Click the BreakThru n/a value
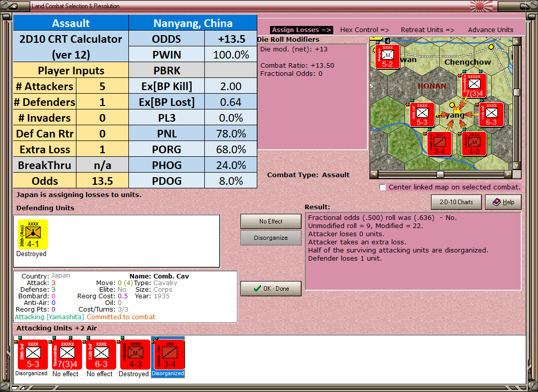 [102, 165]
